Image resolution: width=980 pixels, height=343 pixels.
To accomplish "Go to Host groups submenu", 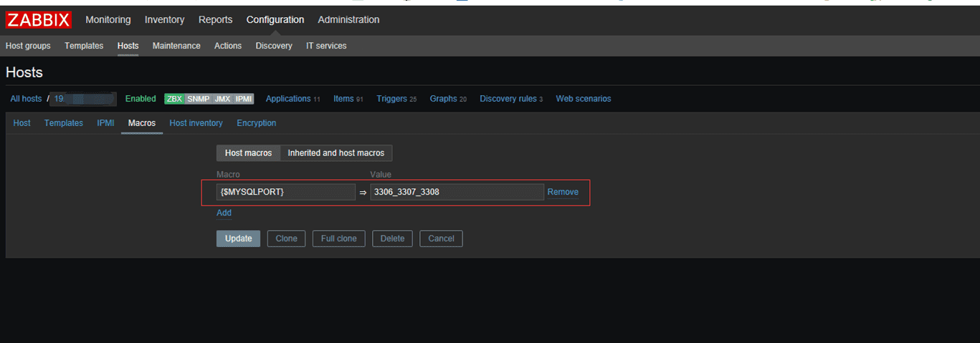I will 28,46.
